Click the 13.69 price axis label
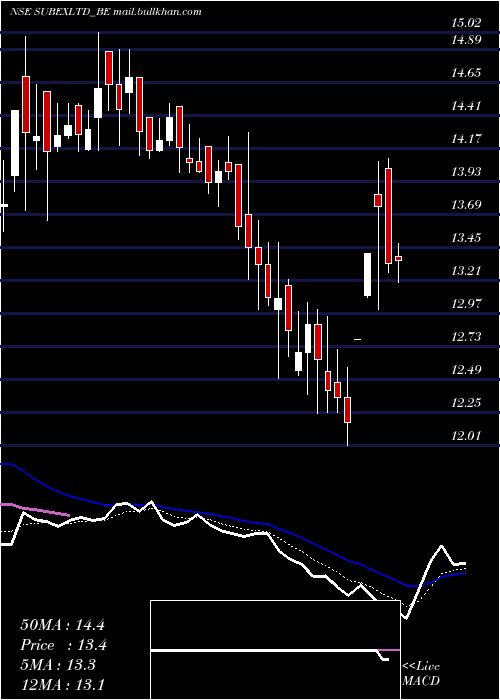The image size is (500, 700). pos(466,205)
